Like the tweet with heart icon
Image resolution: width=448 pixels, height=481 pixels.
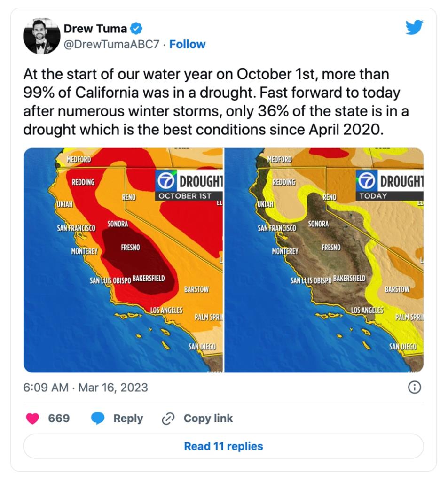pos(32,419)
